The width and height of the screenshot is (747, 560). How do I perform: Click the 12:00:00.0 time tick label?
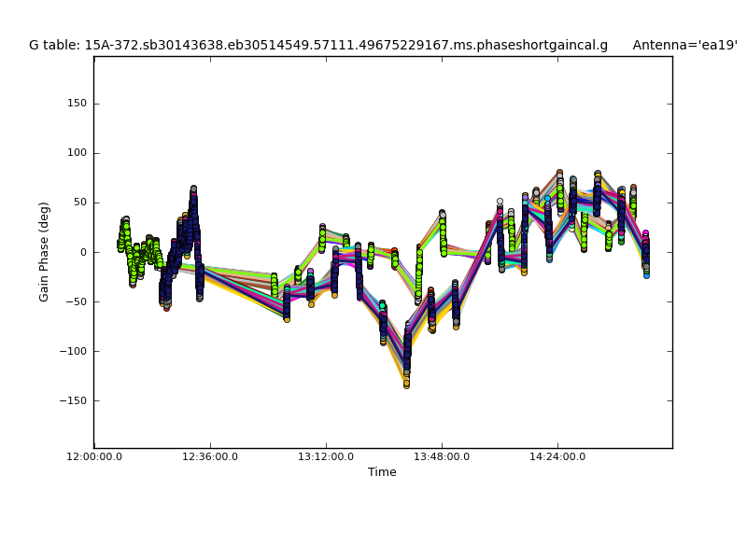coord(93,456)
